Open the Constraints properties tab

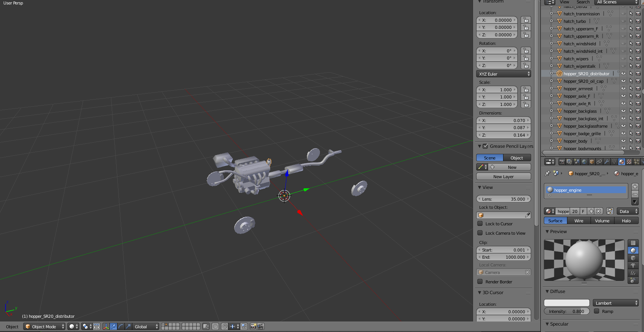pos(599,162)
